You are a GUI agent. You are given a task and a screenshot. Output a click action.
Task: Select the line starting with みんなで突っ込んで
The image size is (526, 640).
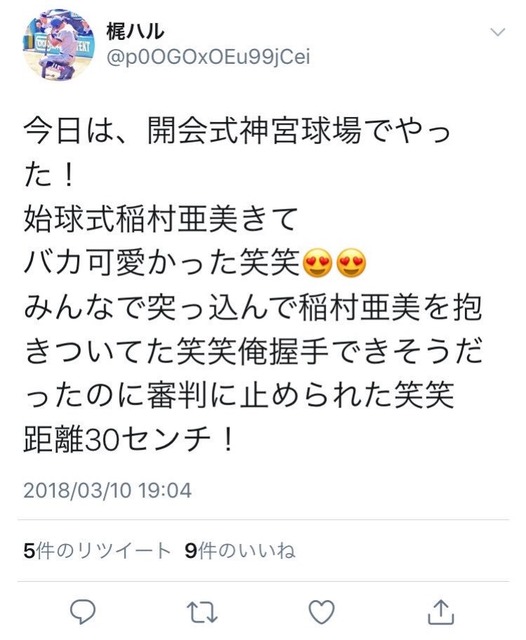(253, 308)
